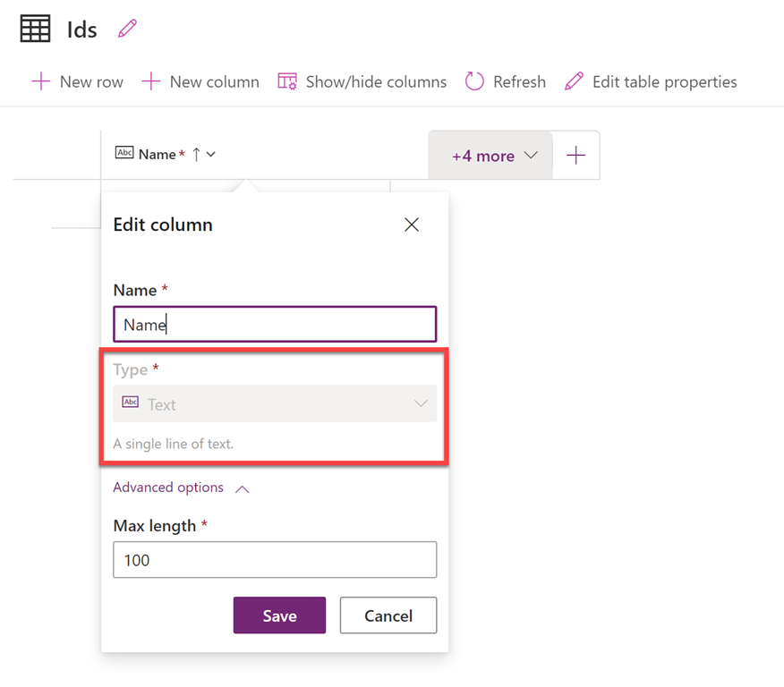Toggle the Name column sort arrow
The width and height of the screenshot is (784, 687).
tap(196, 154)
